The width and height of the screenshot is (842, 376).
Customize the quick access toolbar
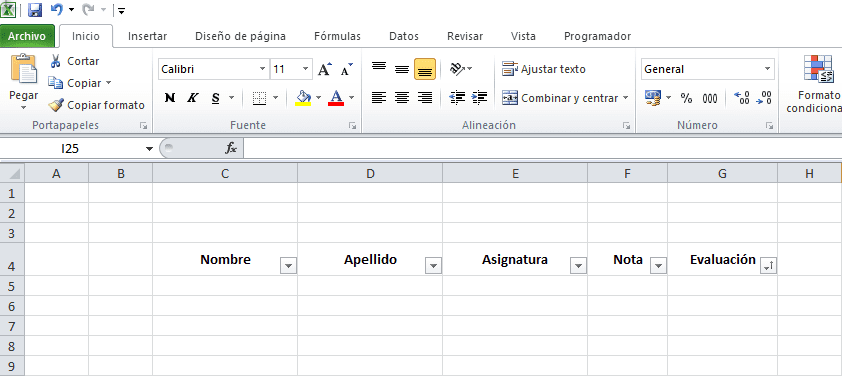[122, 10]
